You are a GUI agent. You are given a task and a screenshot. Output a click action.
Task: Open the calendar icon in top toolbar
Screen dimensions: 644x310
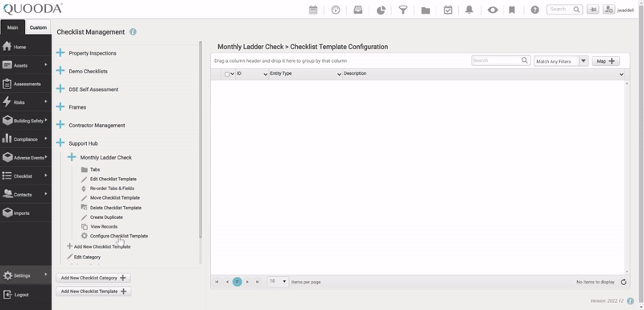click(313, 10)
